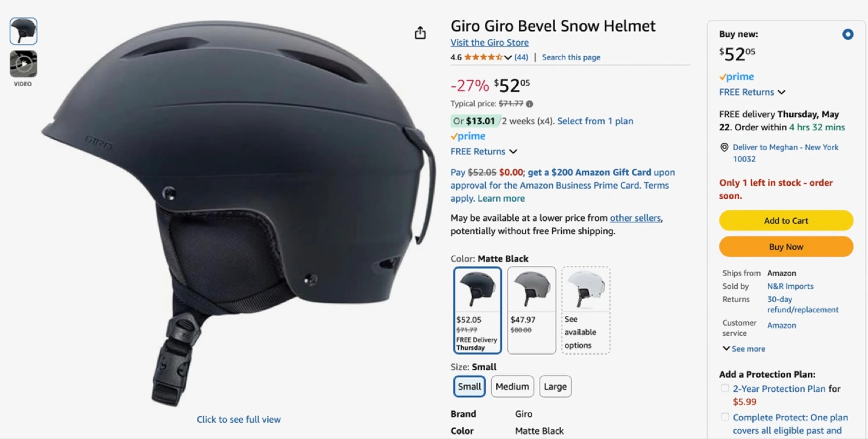Choose the Large size option
The width and height of the screenshot is (868, 439).
click(555, 387)
